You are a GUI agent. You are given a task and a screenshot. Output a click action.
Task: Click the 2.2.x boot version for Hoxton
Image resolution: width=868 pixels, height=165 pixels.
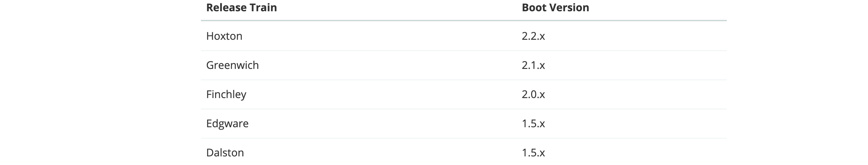point(533,36)
